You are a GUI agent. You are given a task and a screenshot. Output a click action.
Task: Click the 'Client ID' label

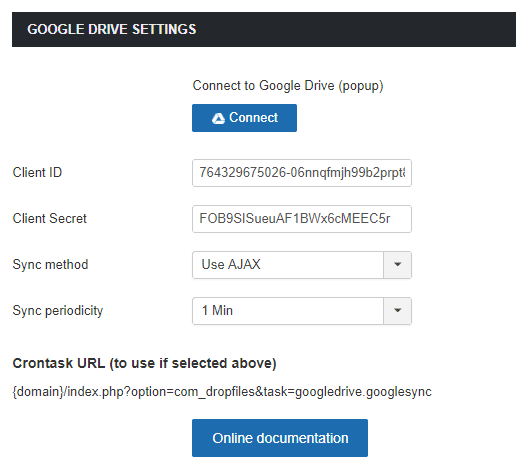pos(37,173)
